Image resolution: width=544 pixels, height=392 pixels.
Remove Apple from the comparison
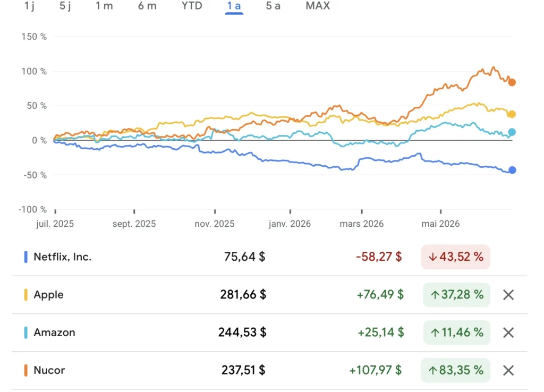(x=508, y=295)
